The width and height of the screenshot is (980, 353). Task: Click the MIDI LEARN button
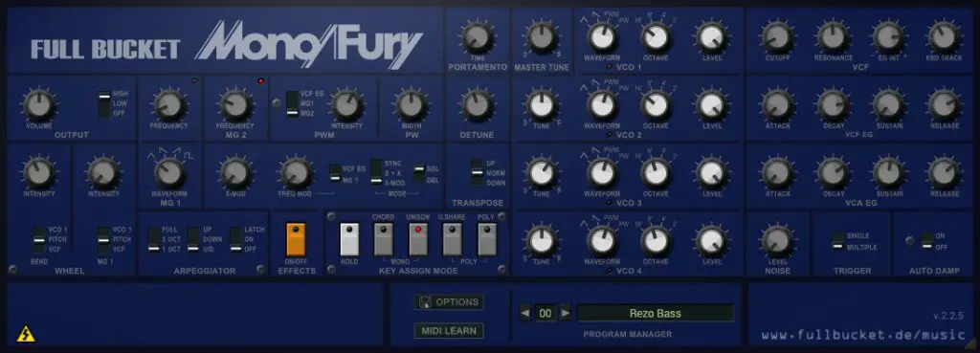pyautogui.click(x=449, y=330)
